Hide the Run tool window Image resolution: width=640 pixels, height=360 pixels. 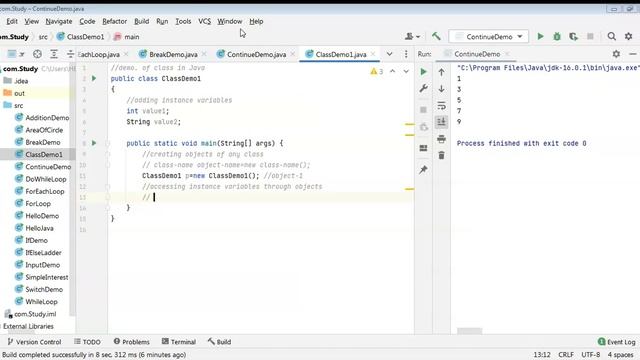coord(633,54)
